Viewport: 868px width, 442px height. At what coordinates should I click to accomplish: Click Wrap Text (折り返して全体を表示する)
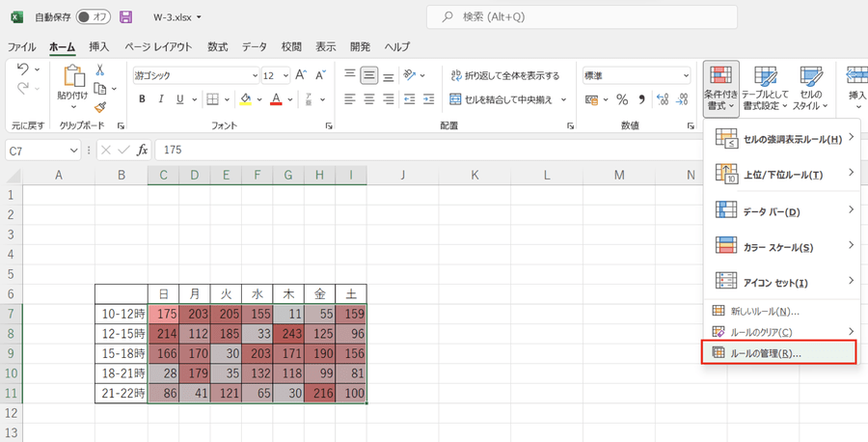coord(505,75)
